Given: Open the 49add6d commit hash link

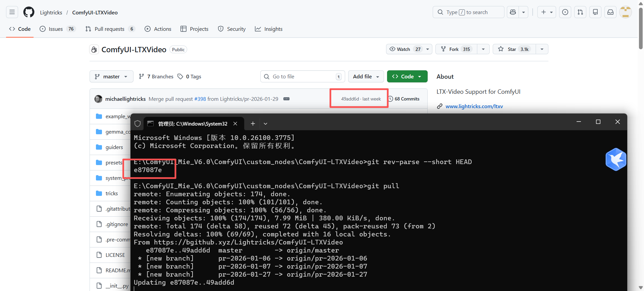Looking at the screenshot, I should pyautogui.click(x=350, y=99).
